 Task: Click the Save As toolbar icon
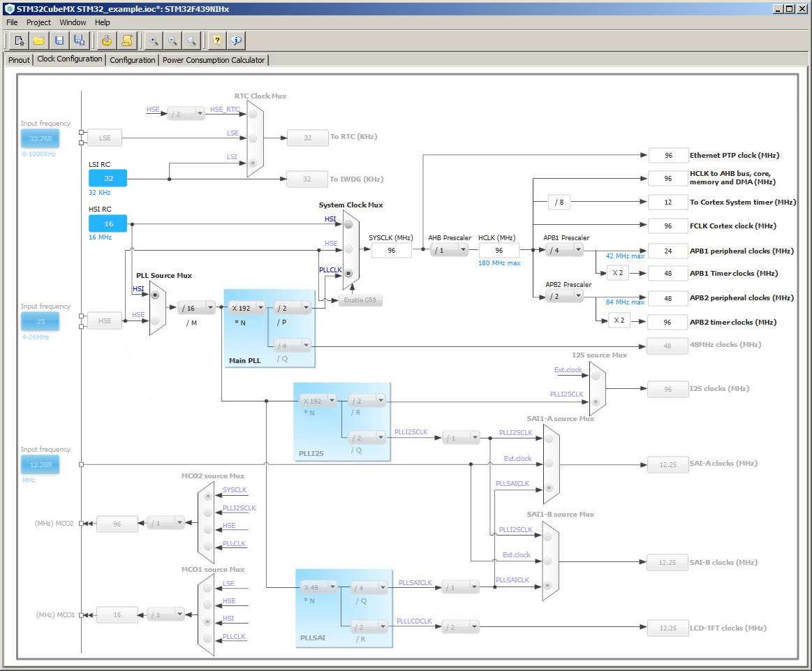point(79,40)
